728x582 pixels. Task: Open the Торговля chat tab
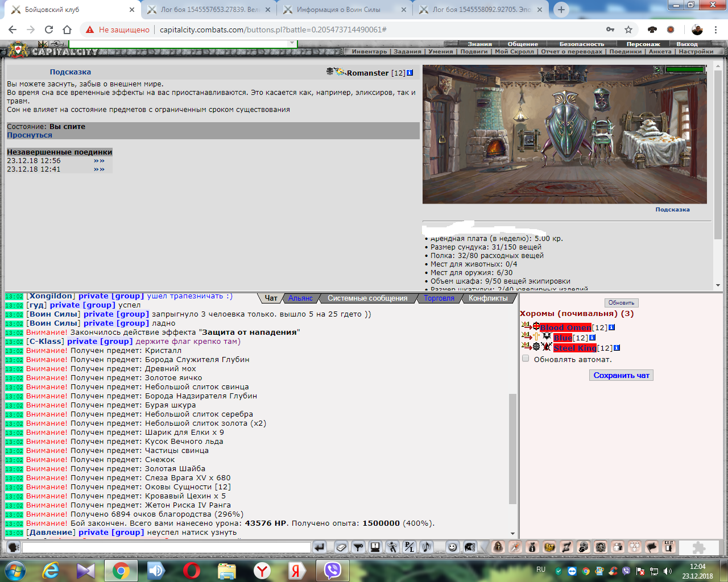click(439, 298)
